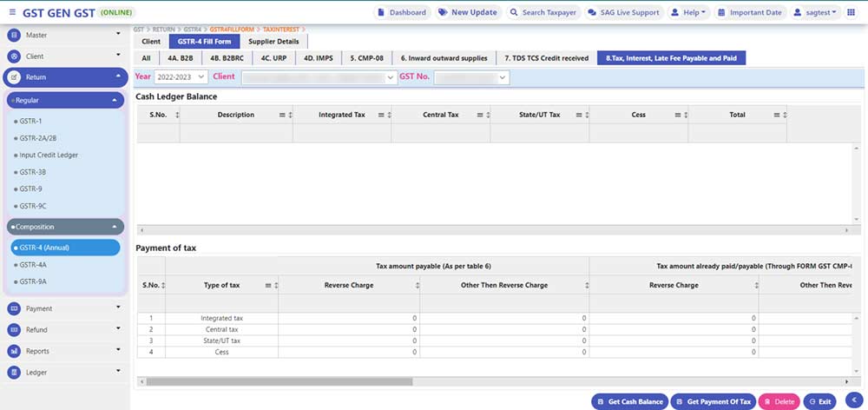This screenshot has height=410, width=868.
Task: Collapse the Composition section in the sidebar
Action: point(115,227)
